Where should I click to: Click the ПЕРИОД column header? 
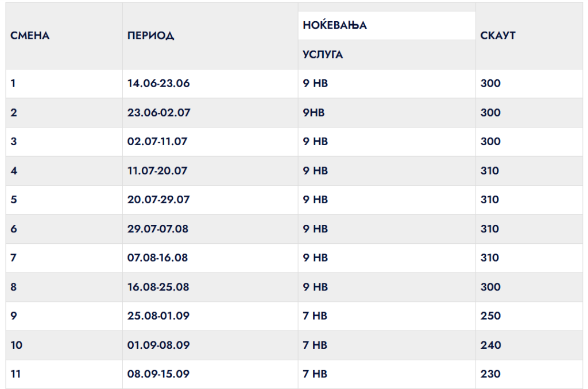151,36
